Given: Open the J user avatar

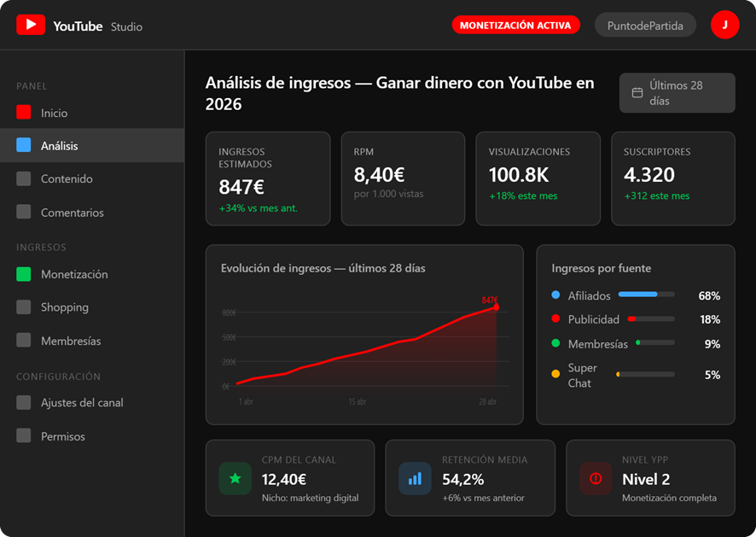Looking at the screenshot, I should pos(724,25).
